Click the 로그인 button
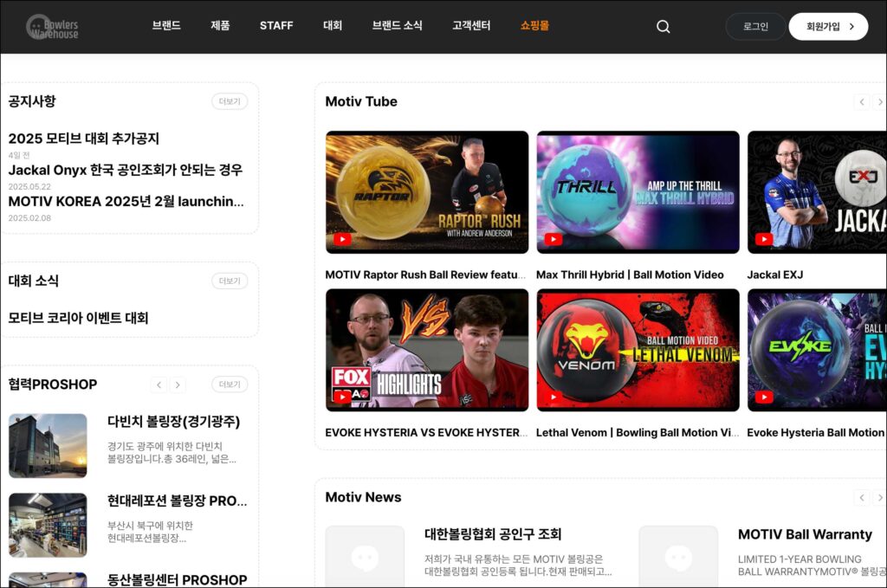Viewport: 887px width, 588px height. 755,27
